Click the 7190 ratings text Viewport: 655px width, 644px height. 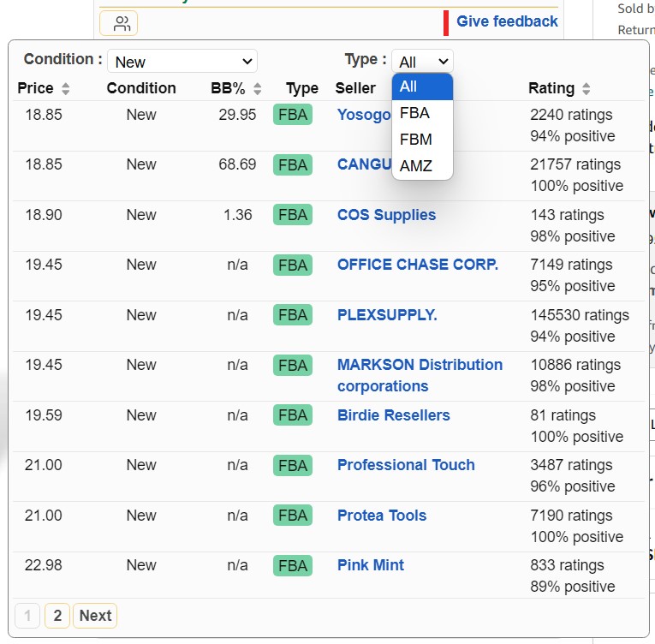coord(571,516)
